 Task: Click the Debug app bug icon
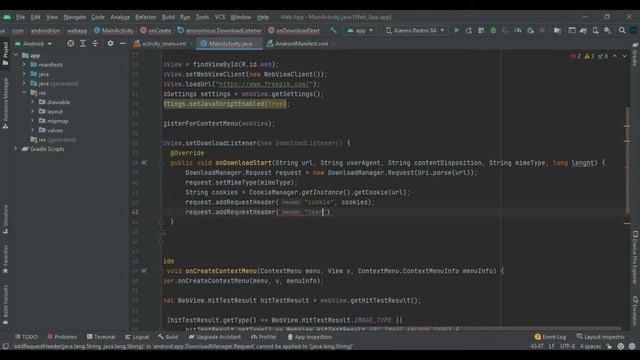tap(493, 30)
